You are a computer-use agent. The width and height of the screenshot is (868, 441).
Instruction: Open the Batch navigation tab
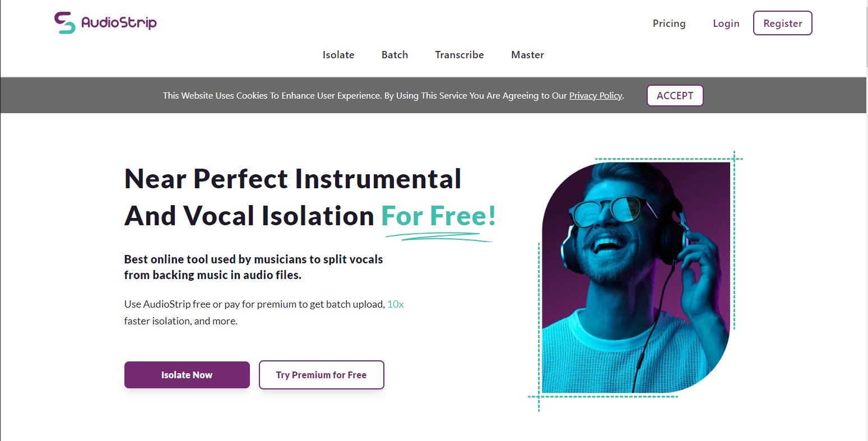coord(394,55)
